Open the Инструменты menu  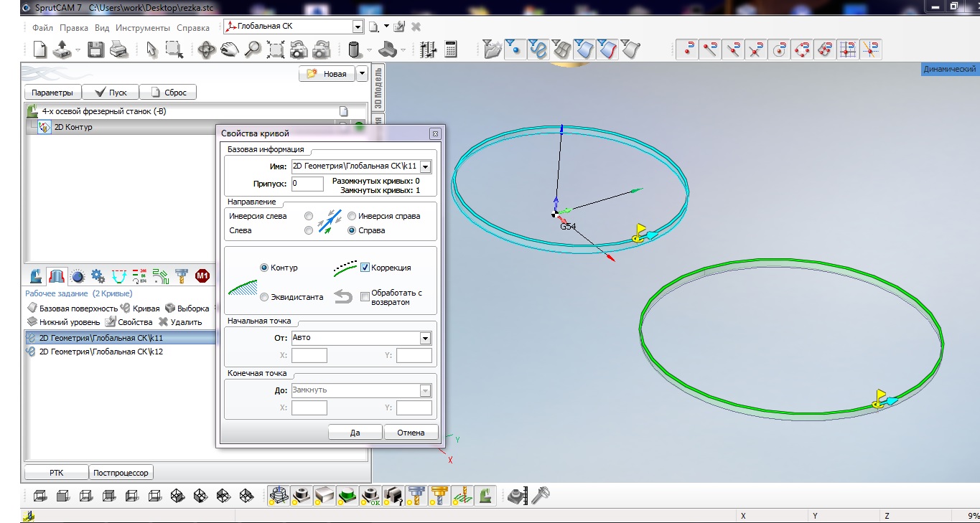(x=143, y=28)
